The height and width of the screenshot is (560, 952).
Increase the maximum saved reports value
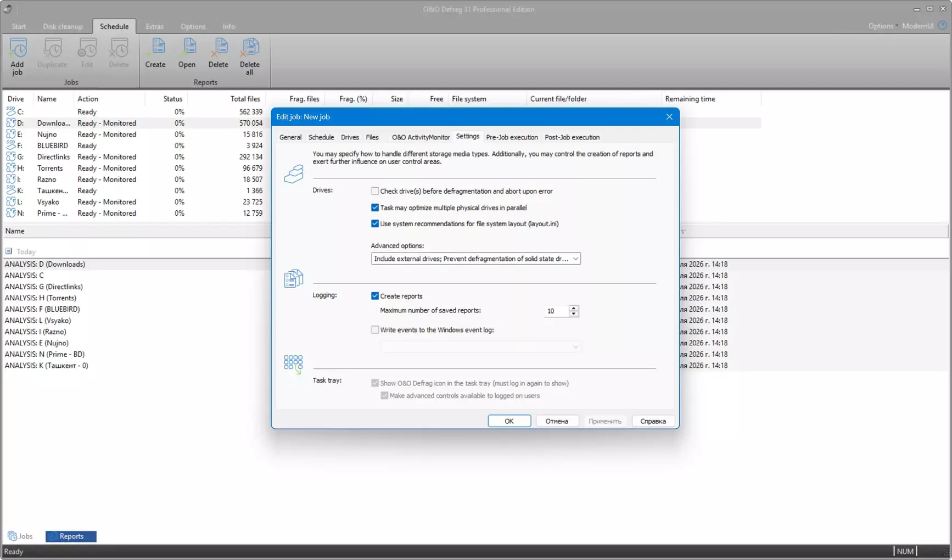[574, 308]
